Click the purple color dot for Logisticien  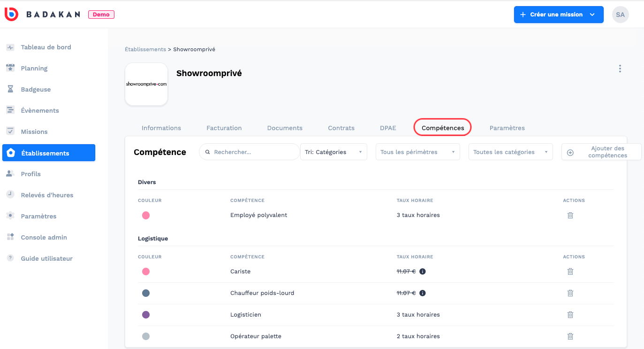point(146,315)
